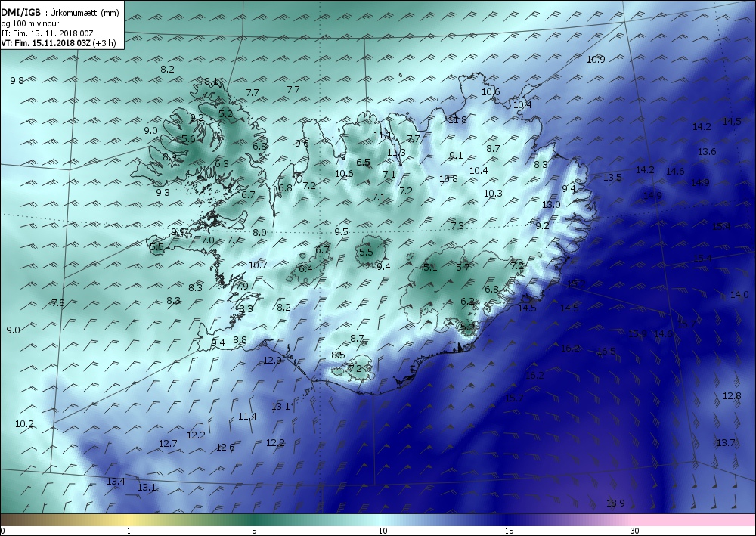756x536 pixels.
Task: Click the 6.4 value on the map
Action: pyautogui.click(x=305, y=268)
